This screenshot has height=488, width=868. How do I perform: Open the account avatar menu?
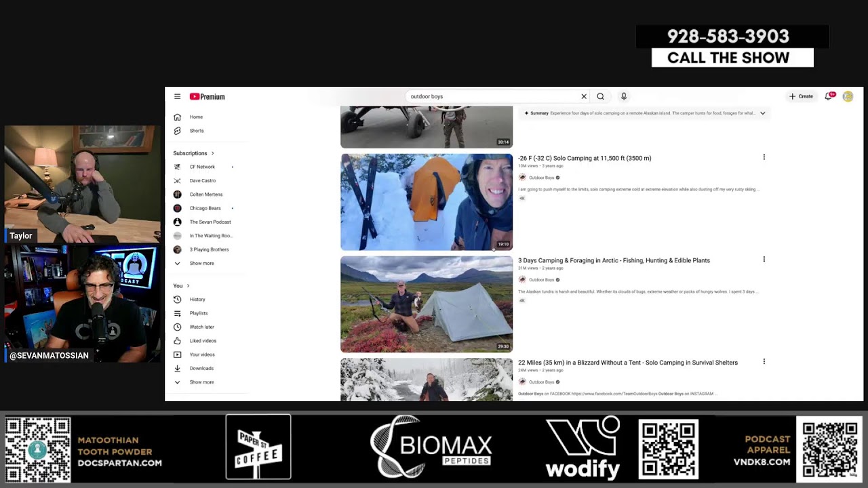point(848,96)
